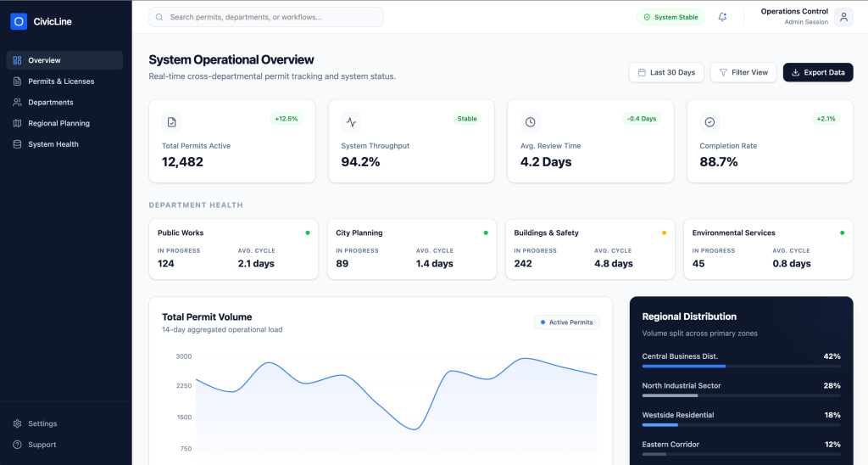Open the user profile avatar icon
The width and height of the screenshot is (868, 465).
coord(843,17)
